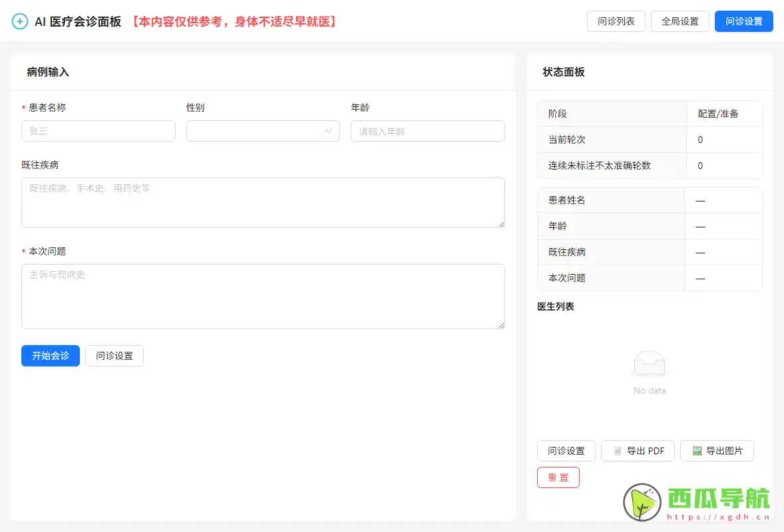Click the PDF file icon on export button
Screen dimensions: 784x532
618,451
